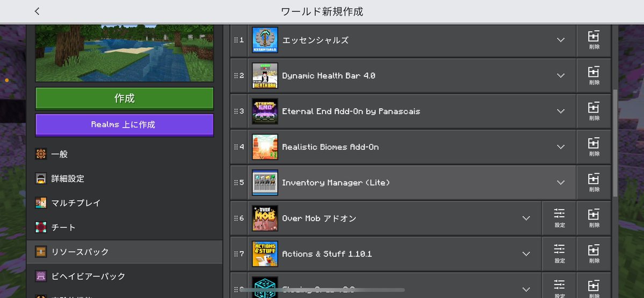Viewport: 644px width, 298px height.
Task: Go back using the top-left arrow
Action: [x=37, y=11]
